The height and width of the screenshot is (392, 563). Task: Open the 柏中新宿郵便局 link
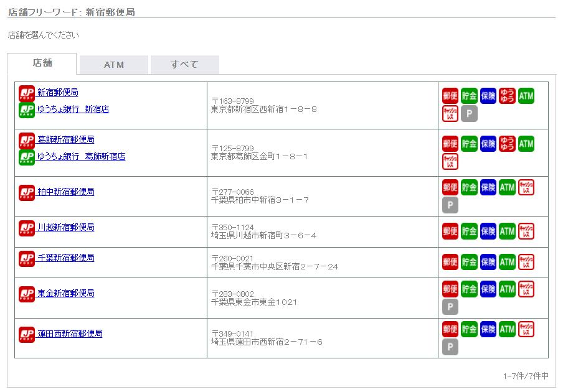pyautogui.click(x=66, y=192)
